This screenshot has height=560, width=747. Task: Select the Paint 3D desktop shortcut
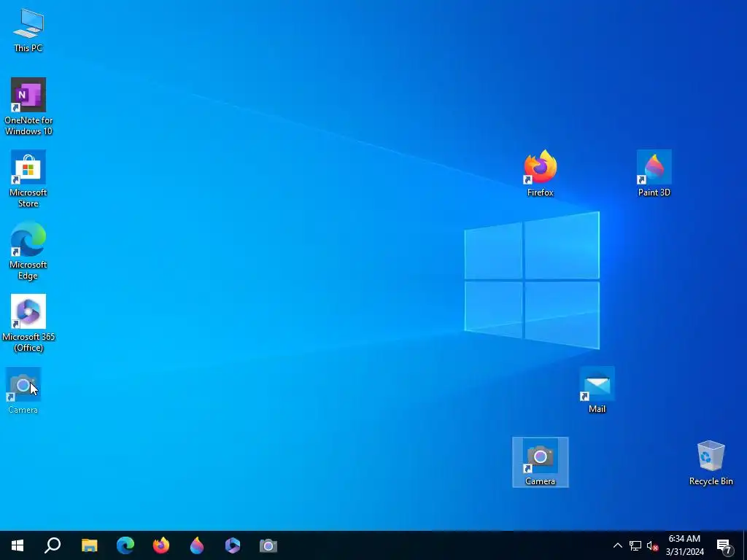(654, 174)
